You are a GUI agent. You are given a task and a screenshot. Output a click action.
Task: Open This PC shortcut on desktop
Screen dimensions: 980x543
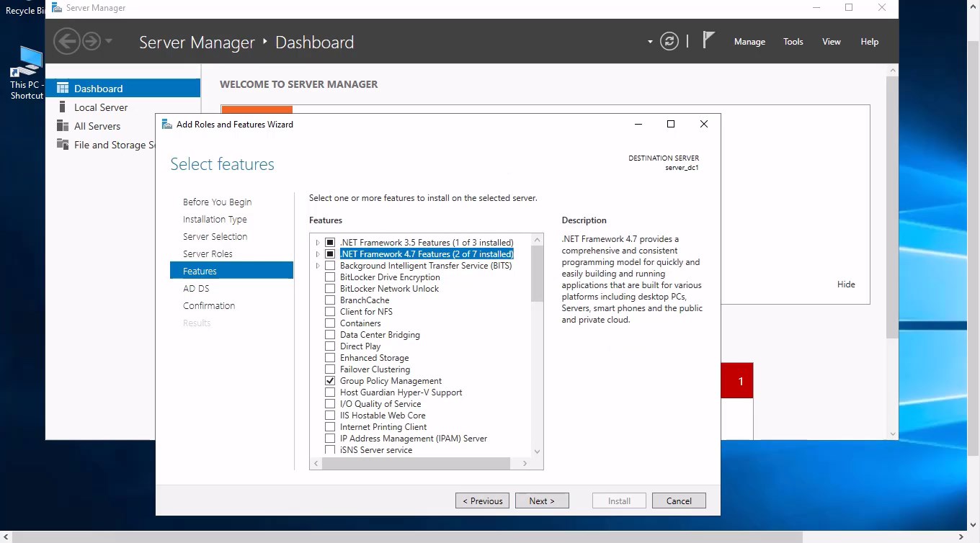click(x=27, y=73)
